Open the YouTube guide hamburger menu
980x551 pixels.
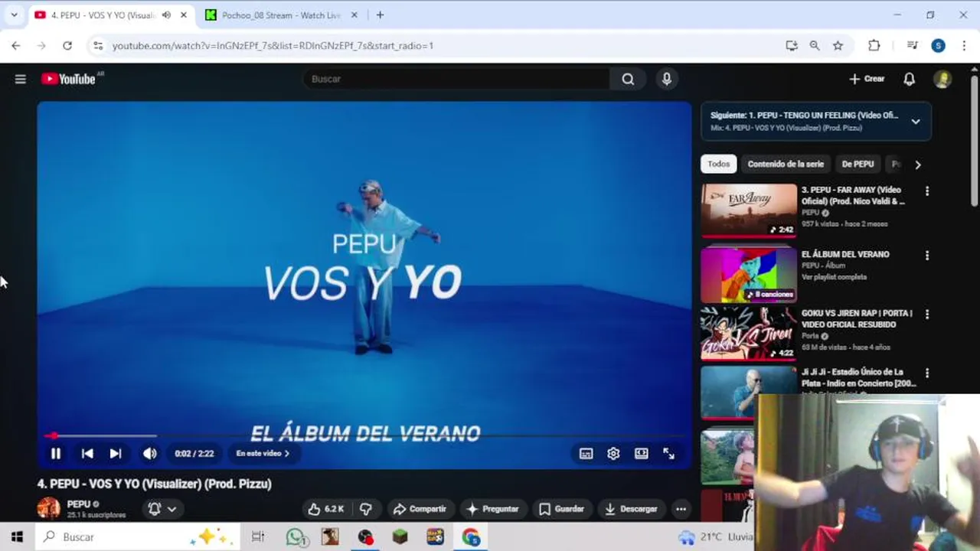pyautogui.click(x=21, y=79)
